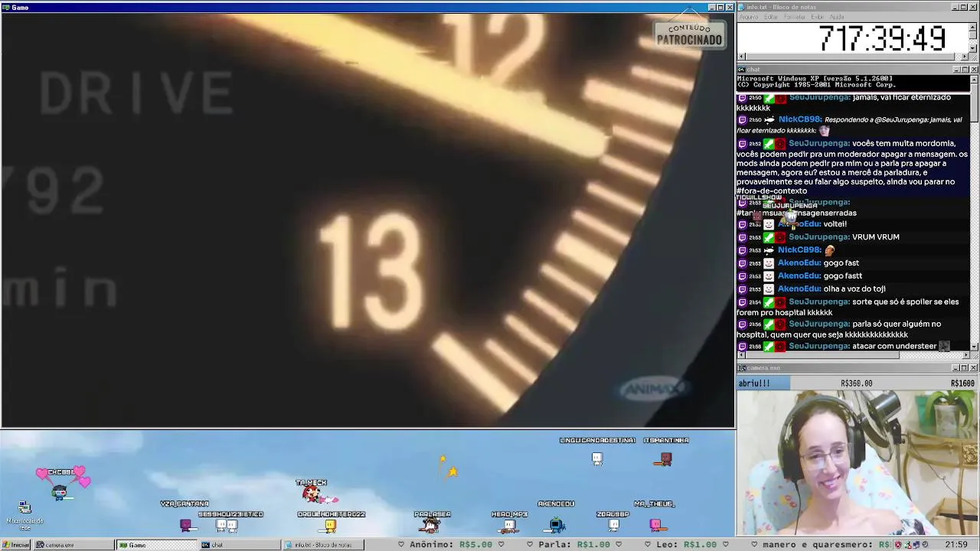Switch to chat in the taskbar
The image size is (980, 551).
pos(239,545)
